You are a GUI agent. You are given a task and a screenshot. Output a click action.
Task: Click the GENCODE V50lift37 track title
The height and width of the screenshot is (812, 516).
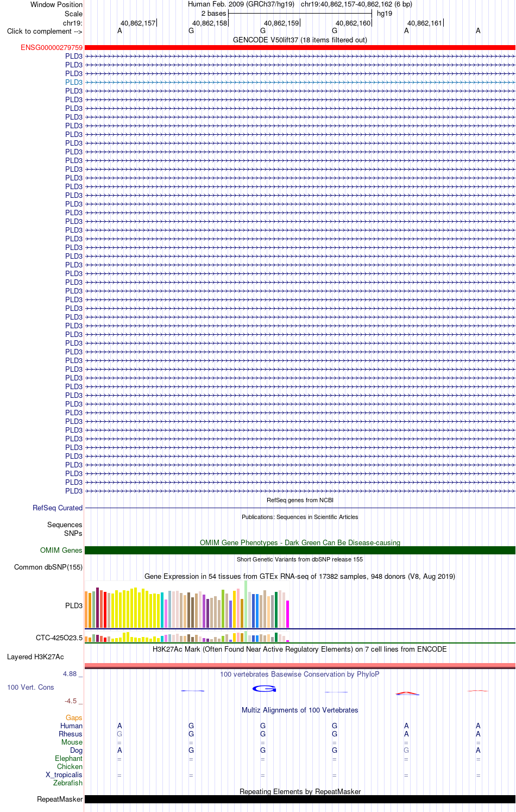(300, 40)
